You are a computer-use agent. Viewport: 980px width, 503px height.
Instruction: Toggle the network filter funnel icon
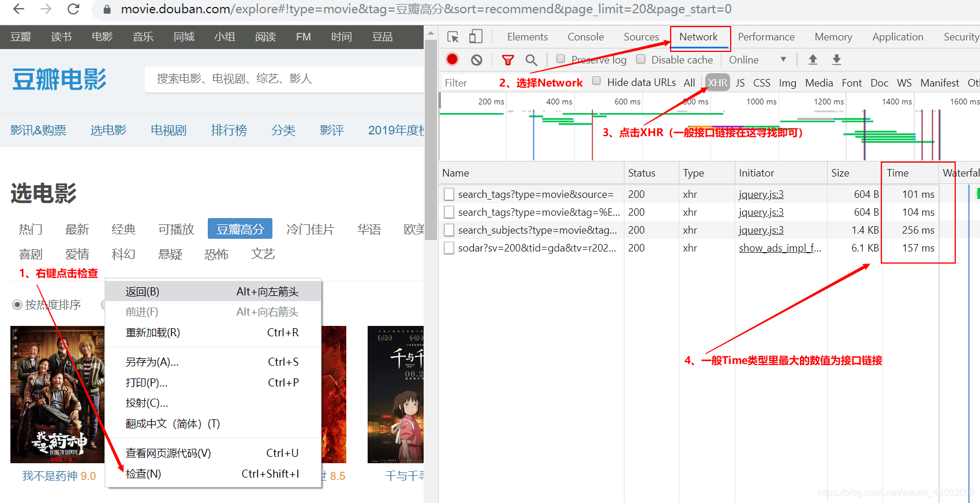(508, 60)
